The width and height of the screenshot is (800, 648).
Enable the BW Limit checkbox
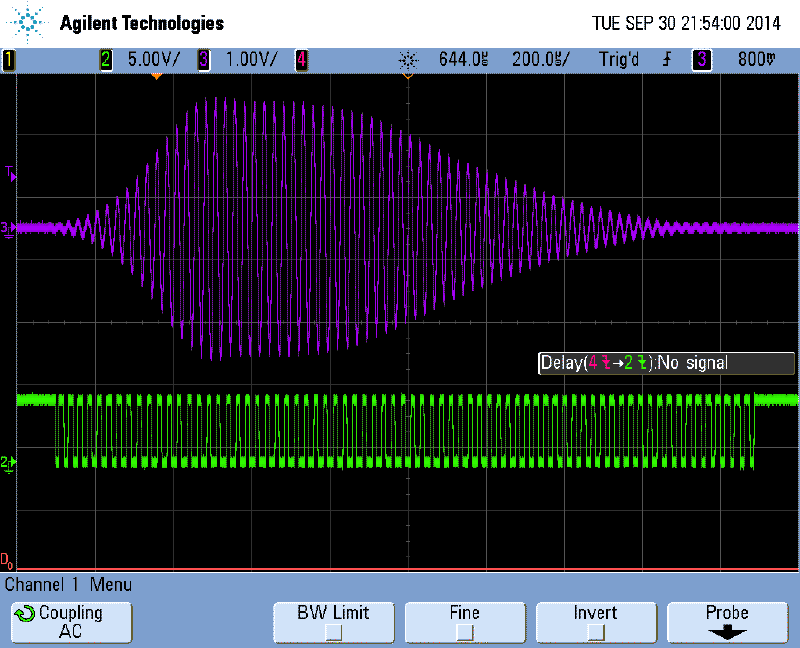tap(333, 632)
